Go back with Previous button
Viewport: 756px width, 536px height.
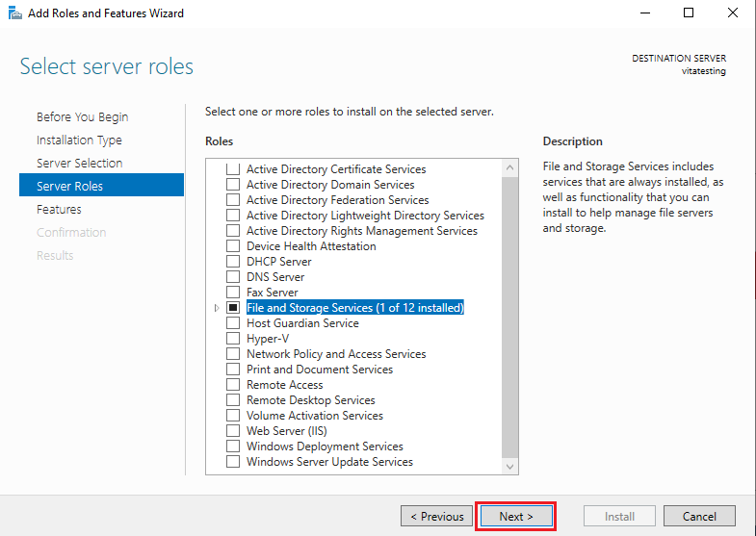click(437, 516)
